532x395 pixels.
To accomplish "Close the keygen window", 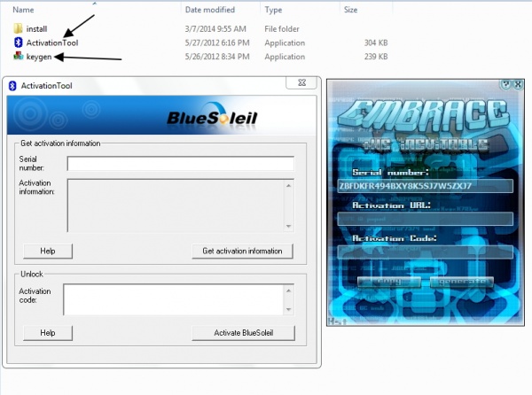I will 518,84.
